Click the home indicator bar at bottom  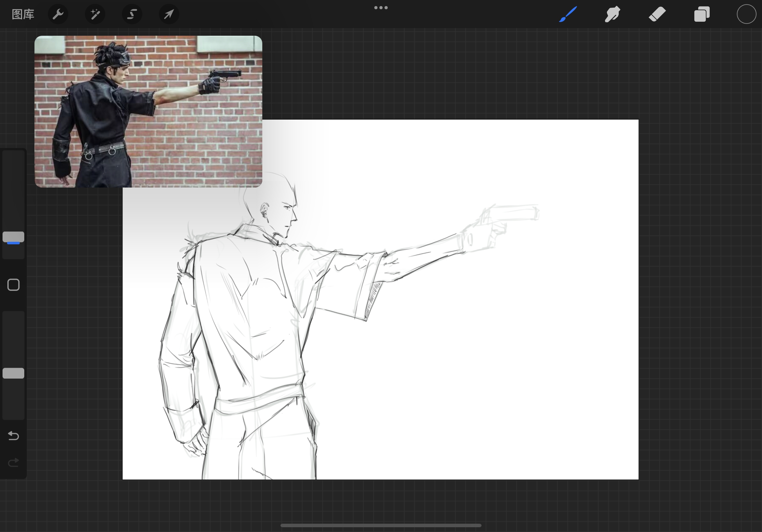click(381, 525)
